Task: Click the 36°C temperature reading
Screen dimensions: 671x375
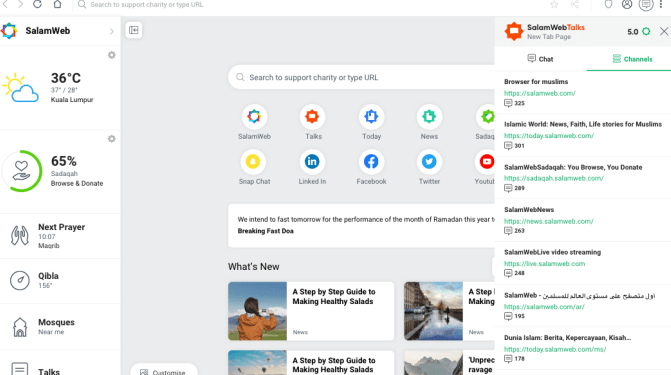Action: (x=65, y=78)
